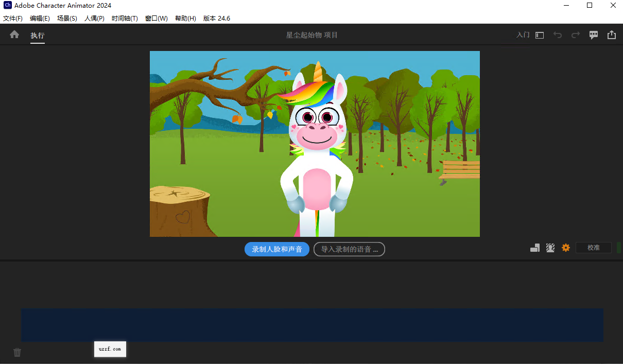Select the Home icon in the toolbar
Screen dimensions: 623x364
[14, 34]
